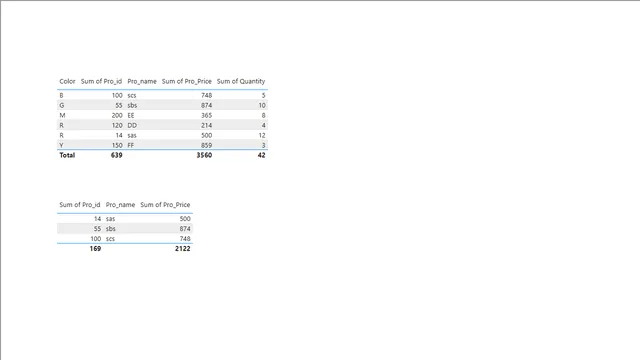Select the color cell Y
Viewport: 640px width, 360px height.
click(x=61, y=145)
